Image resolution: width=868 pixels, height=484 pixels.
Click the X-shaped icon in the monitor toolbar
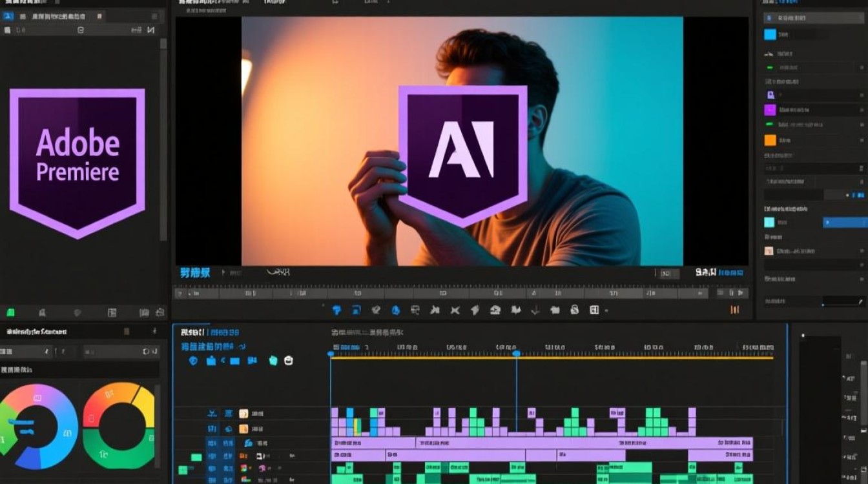(x=455, y=310)
